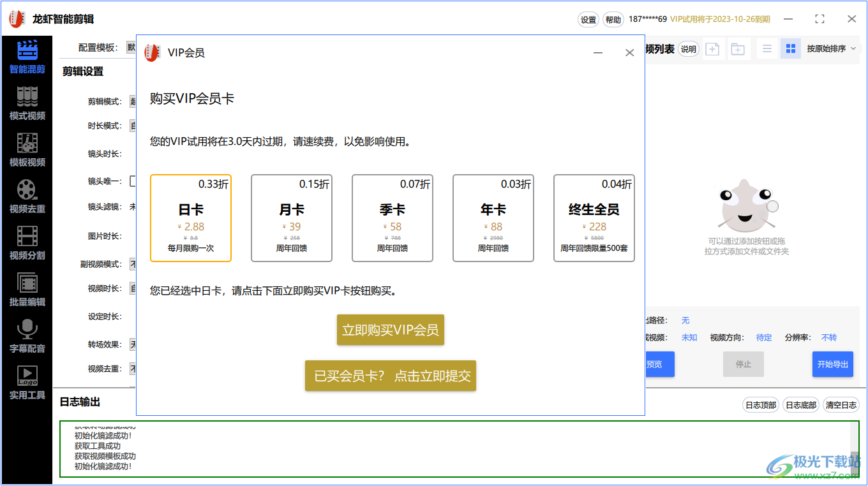Select the 视频去重 tool icon

point(27,195)
